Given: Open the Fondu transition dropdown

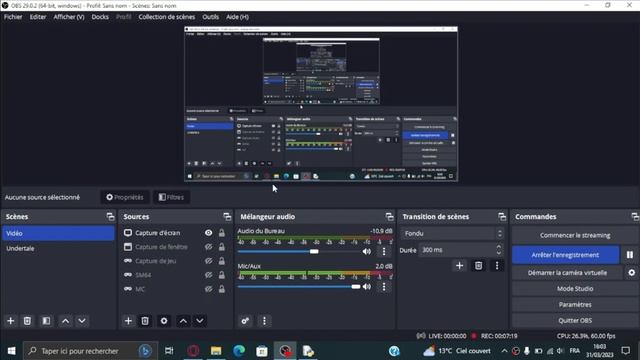Looking at the screenshot, I should [x=453, y=233].
